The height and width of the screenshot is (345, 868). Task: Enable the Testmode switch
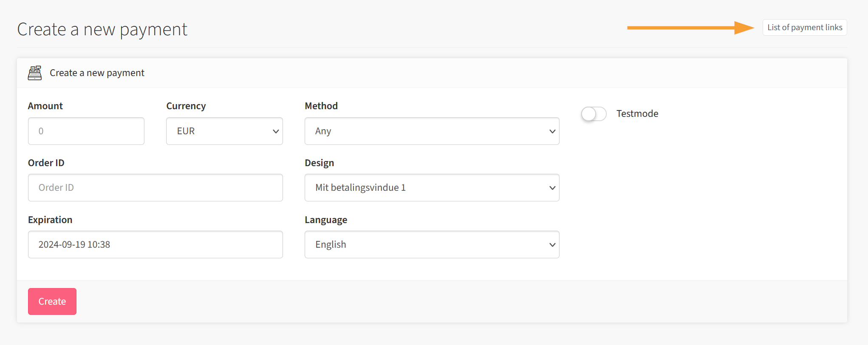[x=594, y=114]
